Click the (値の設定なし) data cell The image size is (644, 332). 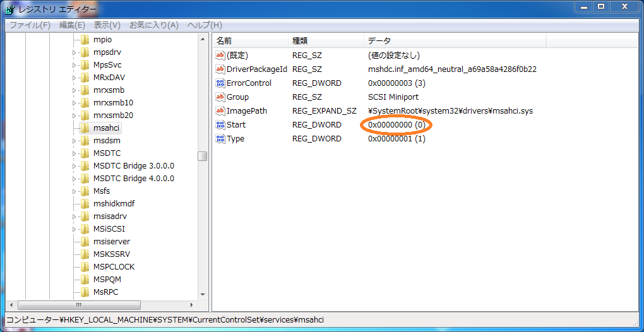tap(393, 55)
